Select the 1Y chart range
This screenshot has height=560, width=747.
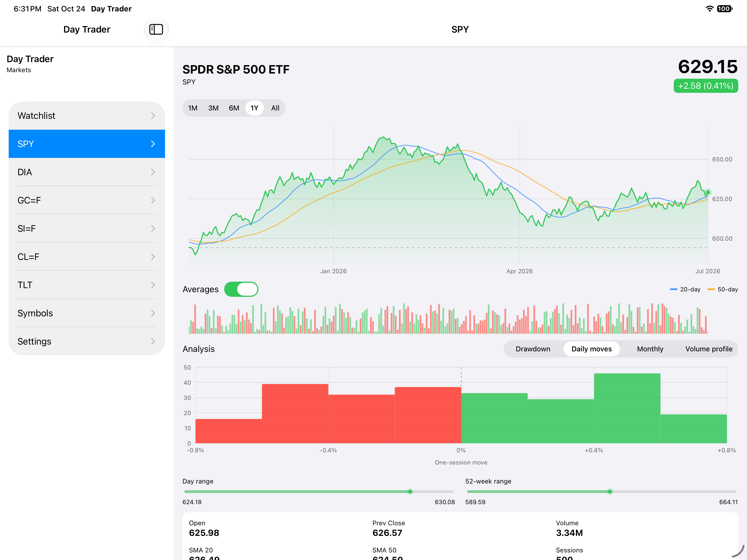[254, 108]
